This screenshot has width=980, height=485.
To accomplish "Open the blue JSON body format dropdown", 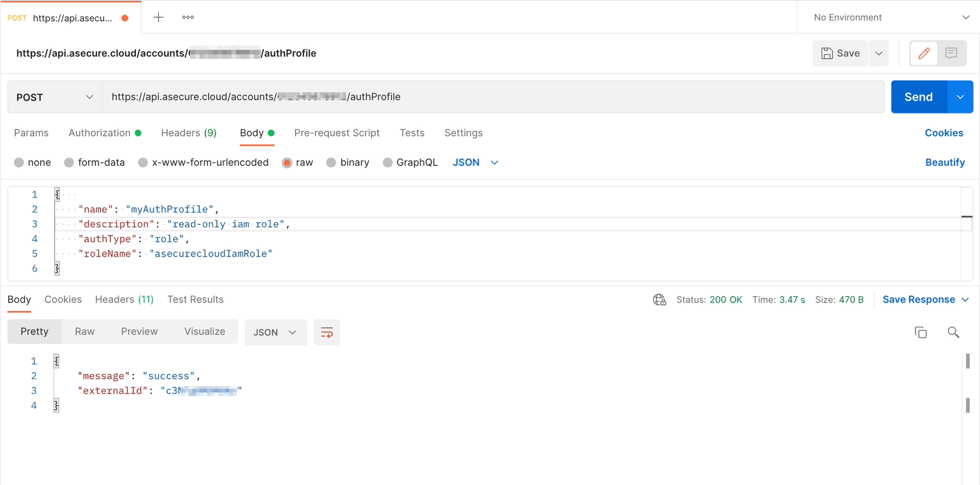I will pos(475,163).
